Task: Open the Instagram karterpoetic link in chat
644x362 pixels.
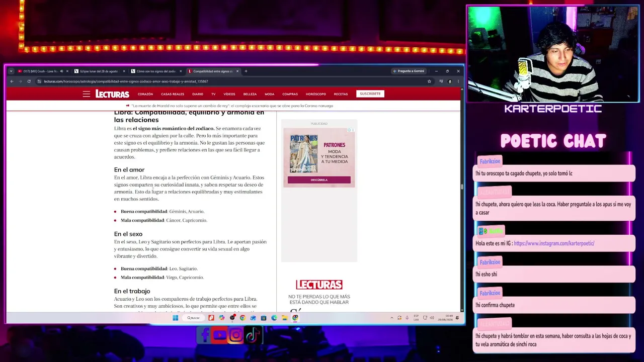Action: 554,243
